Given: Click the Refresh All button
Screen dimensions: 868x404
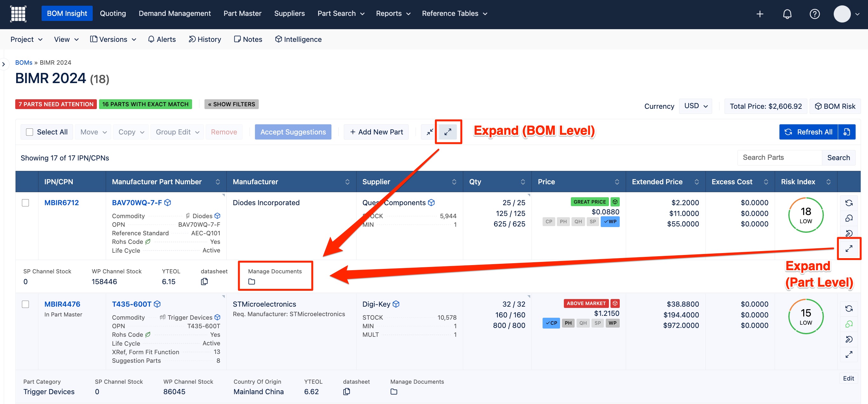Looking at the screenshot, I should coord(809,132).
